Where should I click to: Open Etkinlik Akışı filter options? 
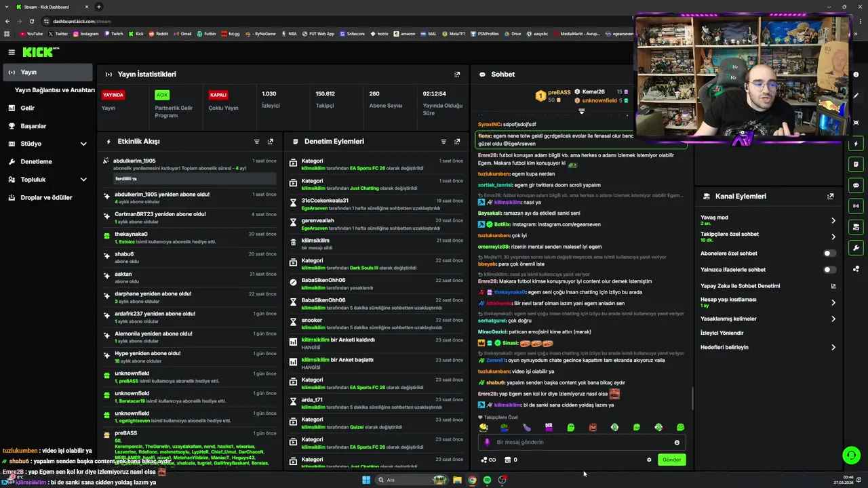pos(256,142)
